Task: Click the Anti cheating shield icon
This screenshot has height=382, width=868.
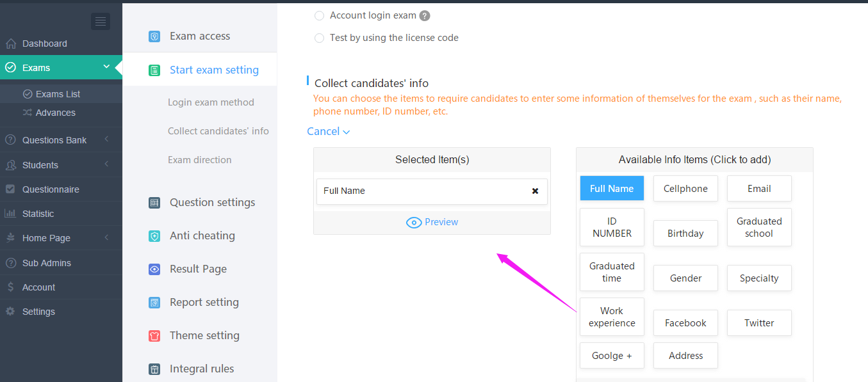Action: pos(154,236)
